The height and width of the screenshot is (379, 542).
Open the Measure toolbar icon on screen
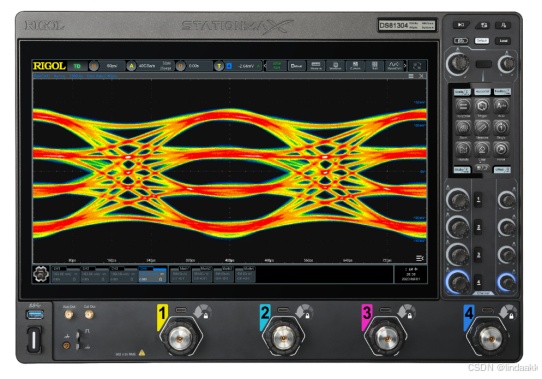316,66
